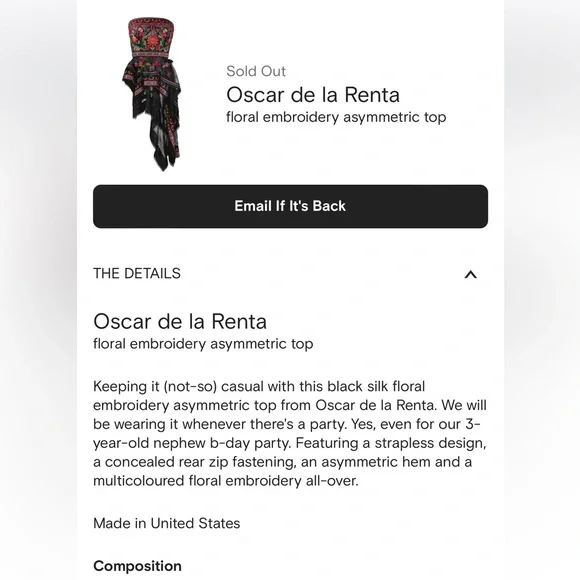
Task: Collapse THE DETAILS section using the chevron
Action: click(x=471, y=274)
